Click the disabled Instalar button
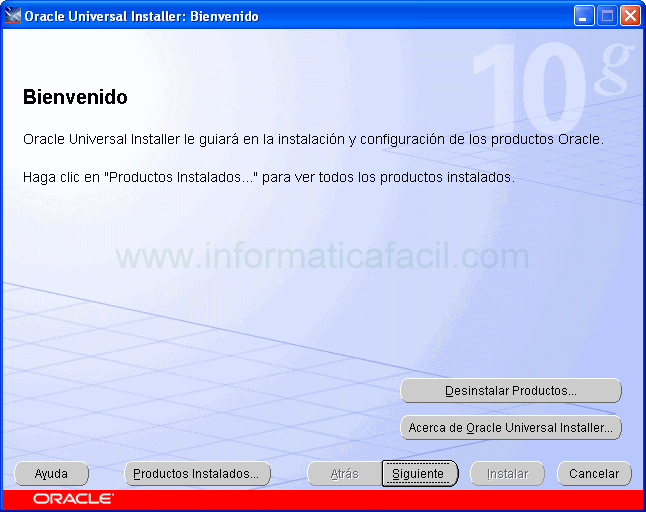The width and height of the screenshot is (646, 512). 507,474
